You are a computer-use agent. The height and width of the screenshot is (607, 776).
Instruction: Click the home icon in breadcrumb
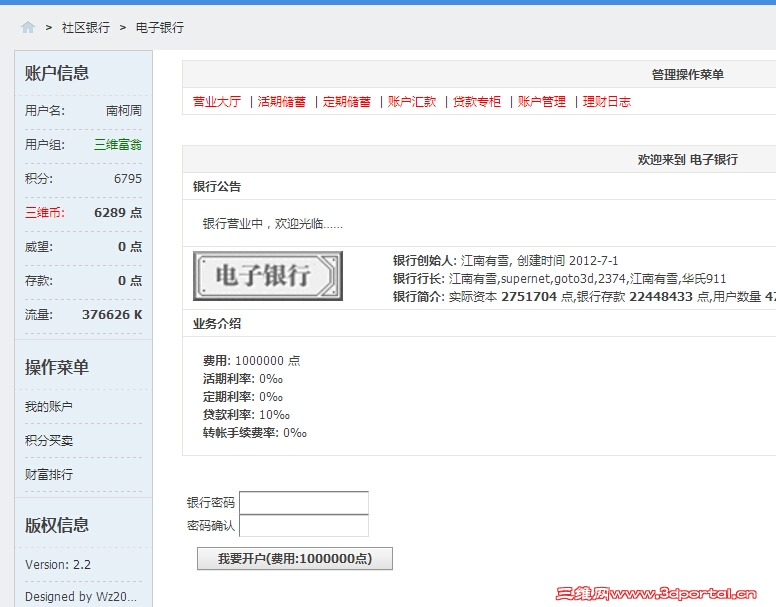coord(28,27)
